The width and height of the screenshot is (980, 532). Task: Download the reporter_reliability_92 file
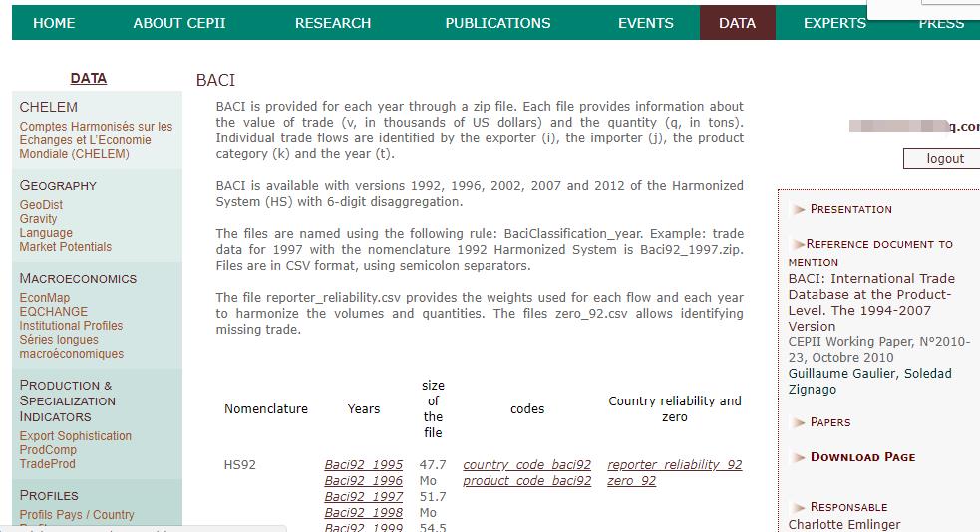[674, 464]
